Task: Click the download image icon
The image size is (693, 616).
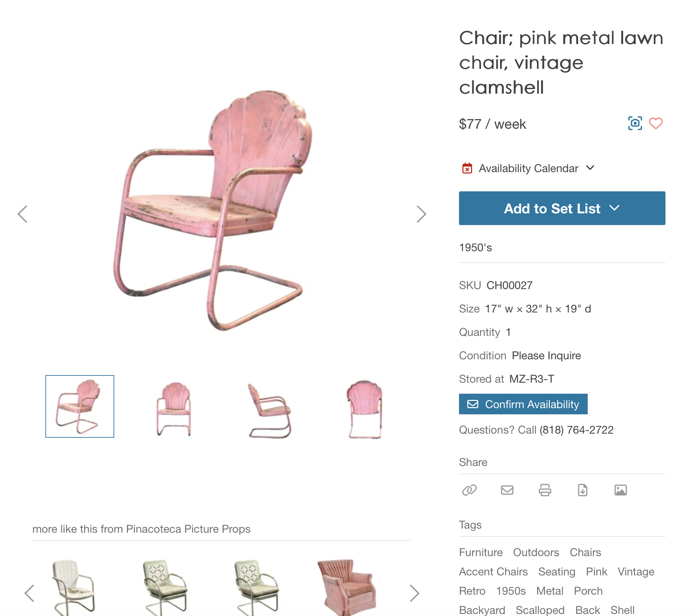Action: pos(621,490)
